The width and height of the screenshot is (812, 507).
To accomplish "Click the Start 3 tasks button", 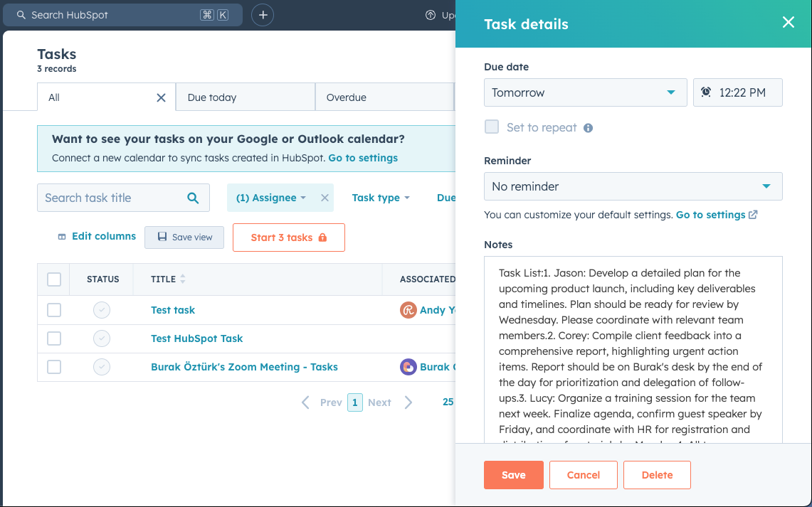I will (289, 238).
